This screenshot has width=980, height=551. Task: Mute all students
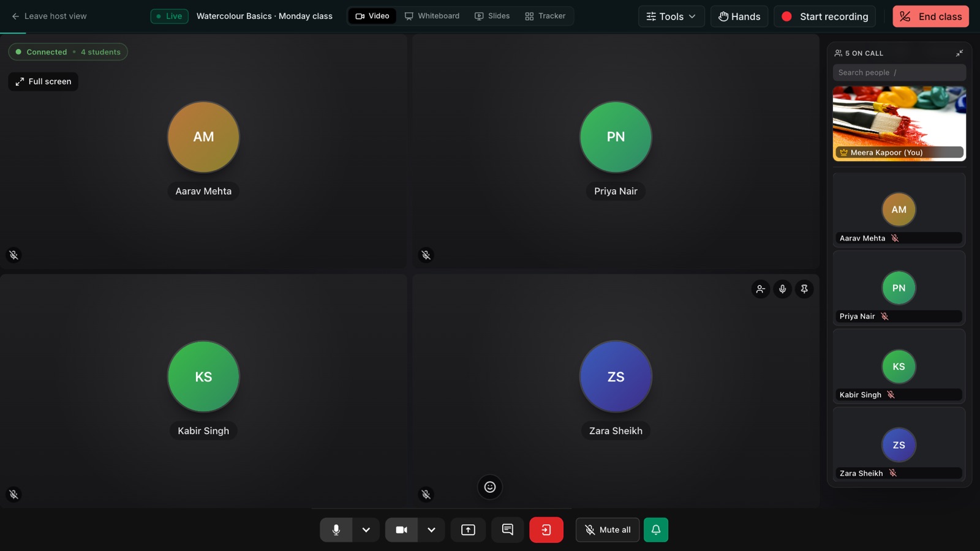(x=608, y=530)
